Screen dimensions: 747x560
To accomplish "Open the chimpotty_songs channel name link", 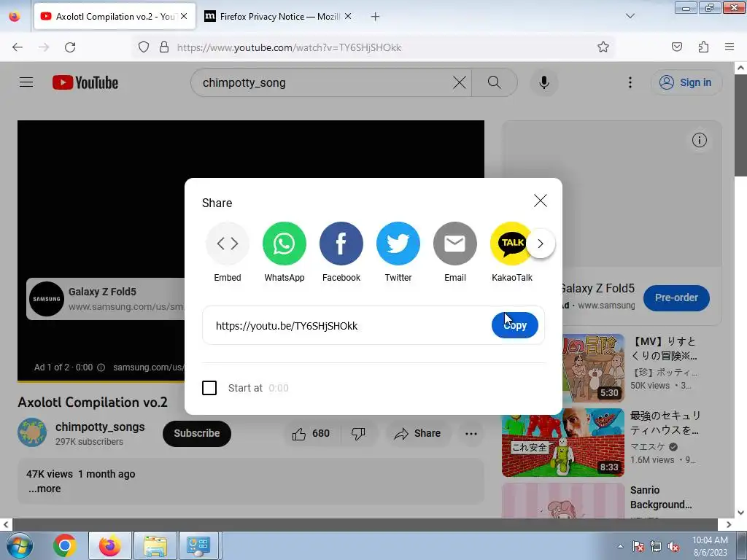I will (100, 427).
